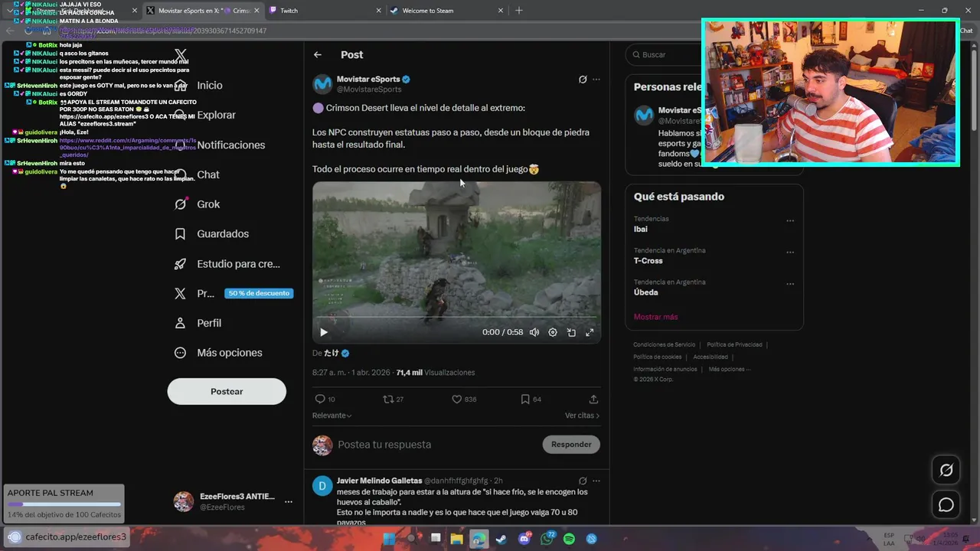The image size is (980, 551).
Task: Open EzeeFlores3 account menu dots
Action: (x=289, y=502)
